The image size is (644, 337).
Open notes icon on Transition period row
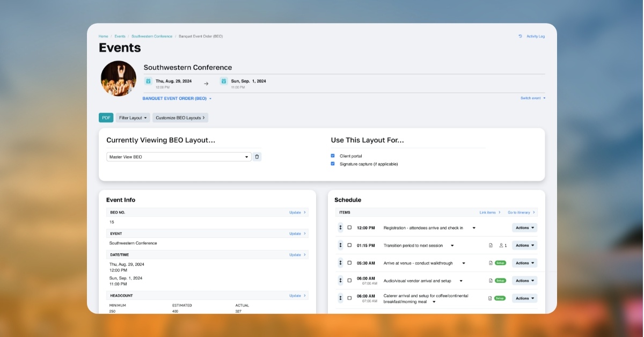point(491,245)
